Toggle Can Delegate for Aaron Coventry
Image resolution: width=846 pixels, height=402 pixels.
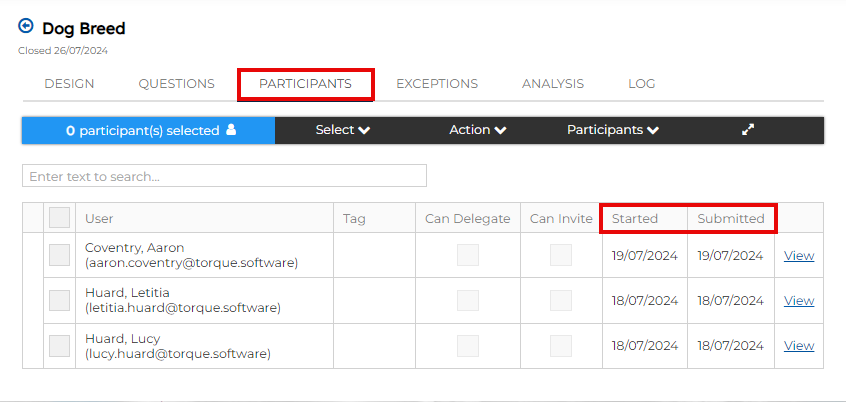click(x=467, y=255)
